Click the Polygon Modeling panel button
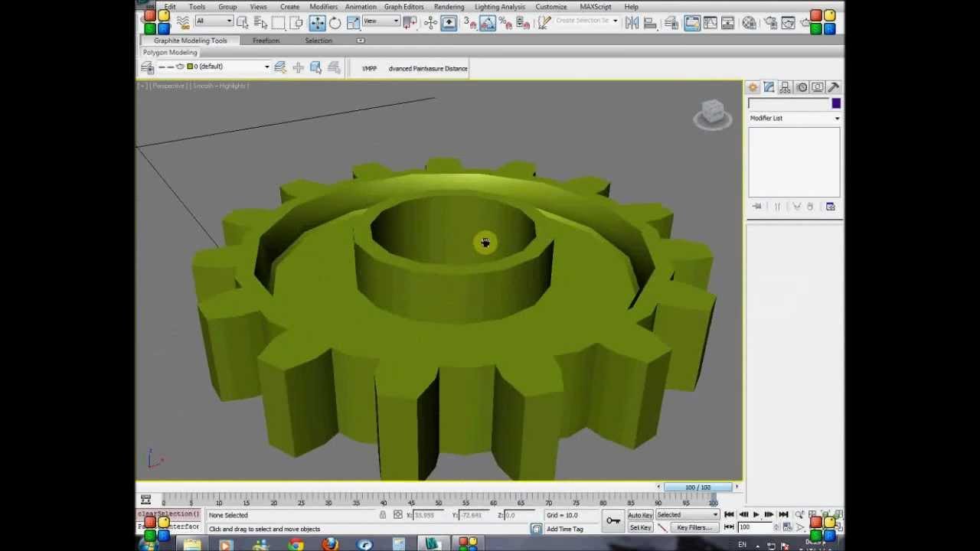980x551 pixels. point(170,53)
